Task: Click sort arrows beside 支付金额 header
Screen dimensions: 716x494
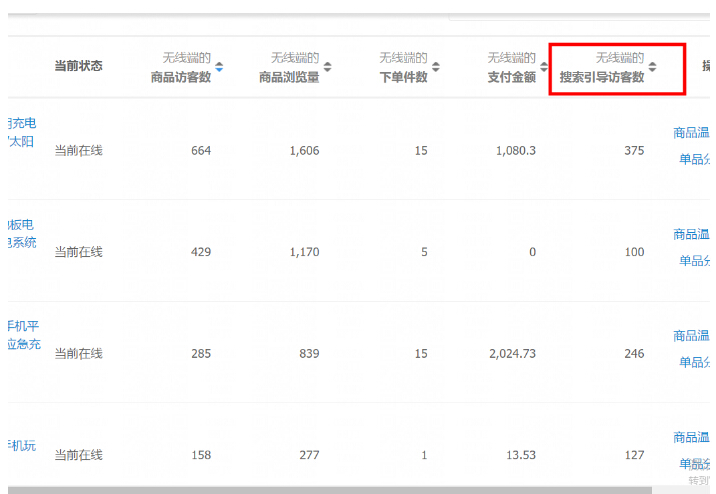Action: click(x=544, y=67)
